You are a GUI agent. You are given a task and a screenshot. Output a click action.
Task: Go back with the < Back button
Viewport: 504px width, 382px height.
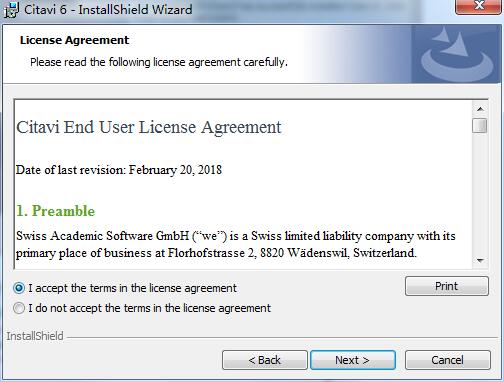pos(265,360)
